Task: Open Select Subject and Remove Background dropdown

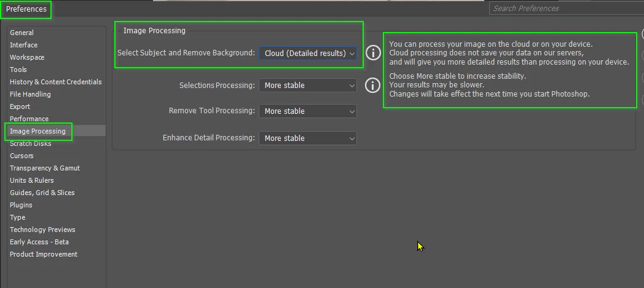Action: point(308,53)
